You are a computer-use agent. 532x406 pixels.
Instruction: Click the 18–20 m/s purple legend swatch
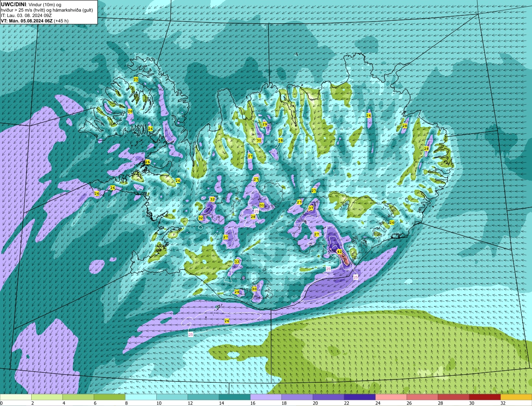(x=297, y=397)
